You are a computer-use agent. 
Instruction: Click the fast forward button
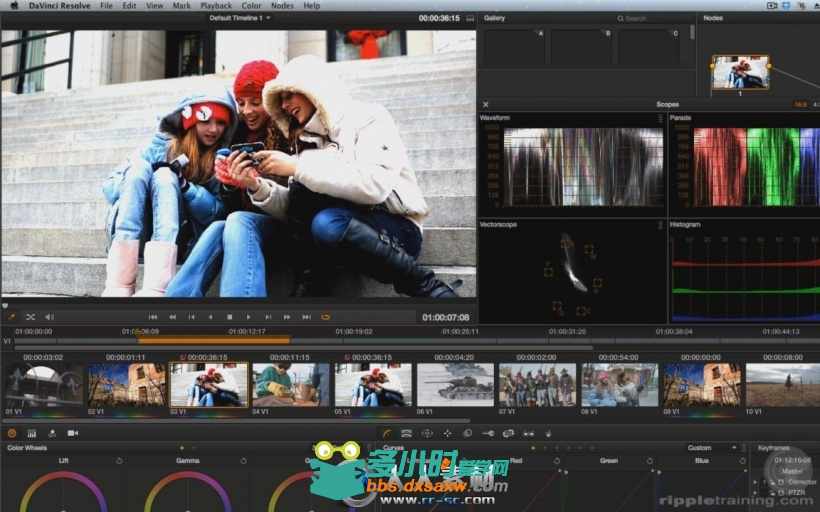287,317
